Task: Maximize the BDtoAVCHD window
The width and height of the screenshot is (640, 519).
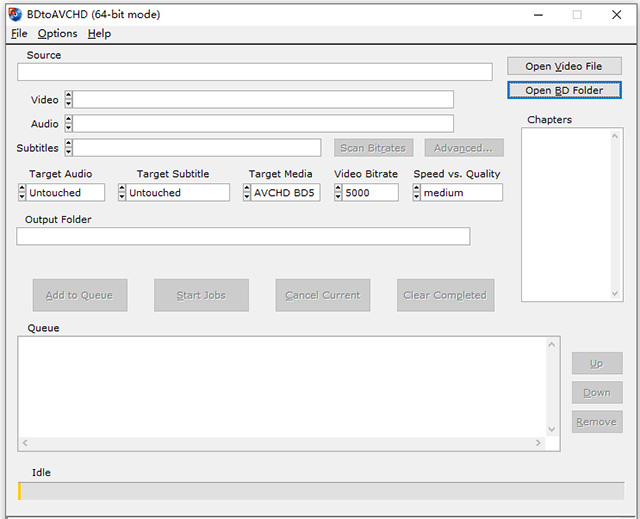Action: click(577, 14)
